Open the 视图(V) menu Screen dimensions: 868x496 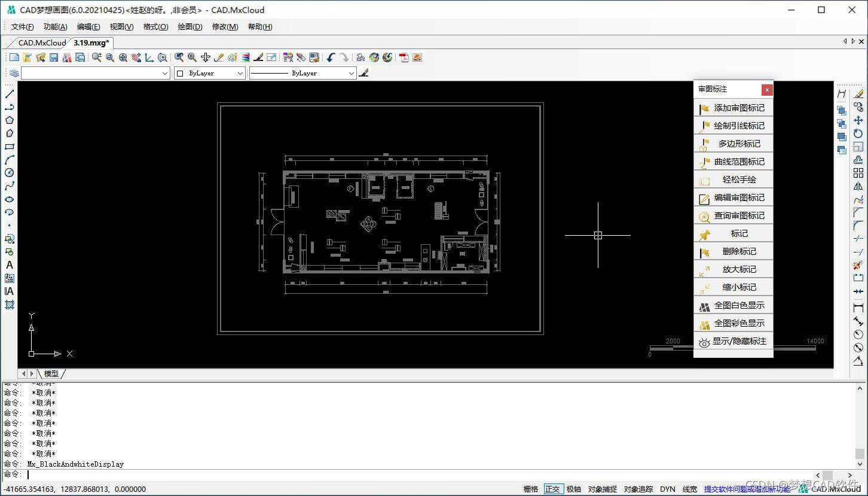(122, 26)
